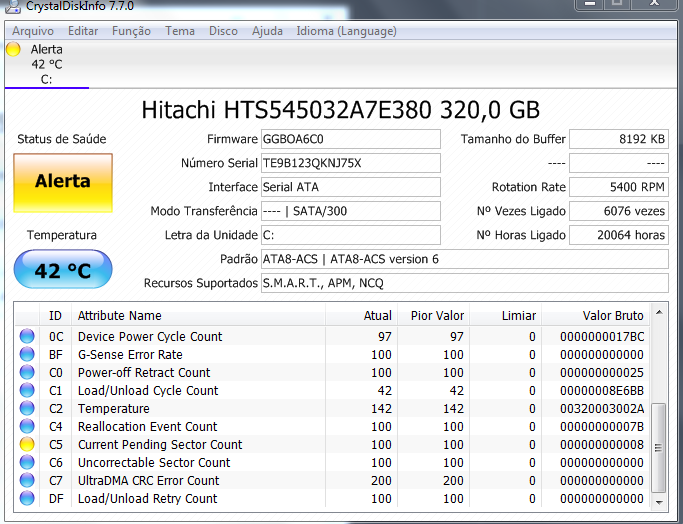Click the Interface field Serial ATA
Screen dimensions: 683x524
351,187
